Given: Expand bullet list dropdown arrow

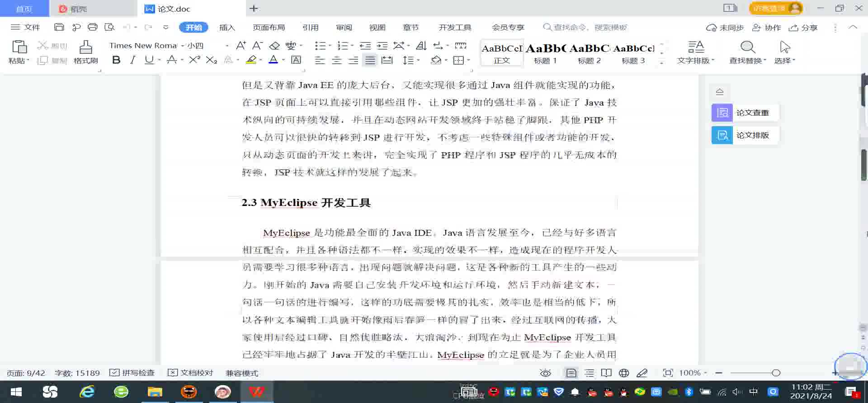Looking at the screenshot, I should pos(330,46).
